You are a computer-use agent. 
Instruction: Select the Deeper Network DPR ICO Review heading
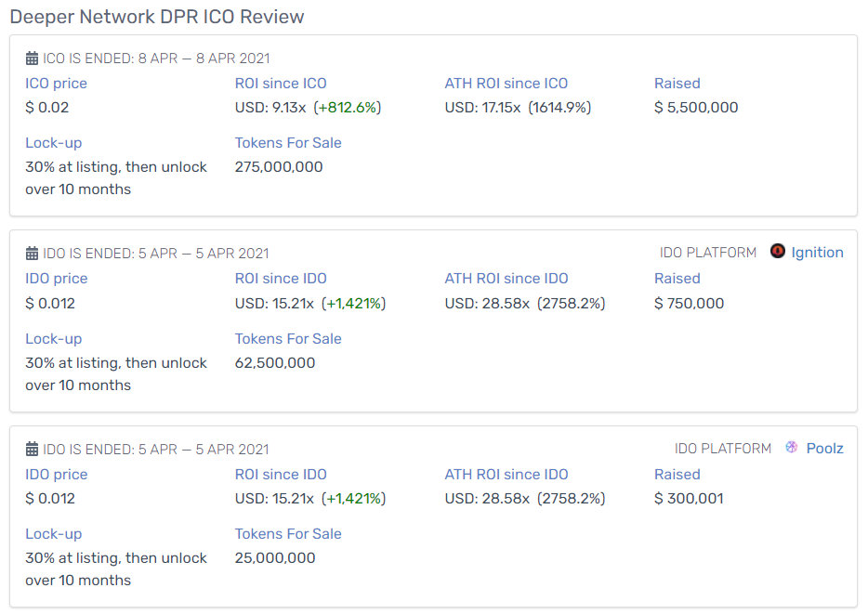coord(157,17)
